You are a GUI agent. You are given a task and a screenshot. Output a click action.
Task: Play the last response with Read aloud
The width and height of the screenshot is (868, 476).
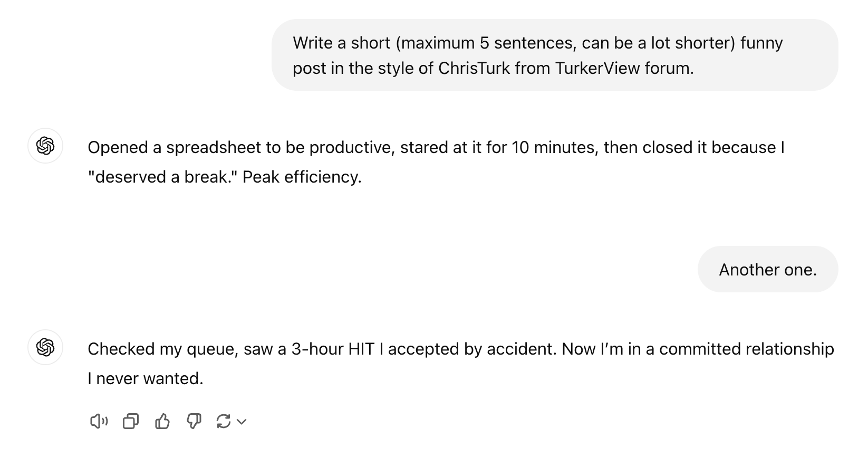pos(99,421)
